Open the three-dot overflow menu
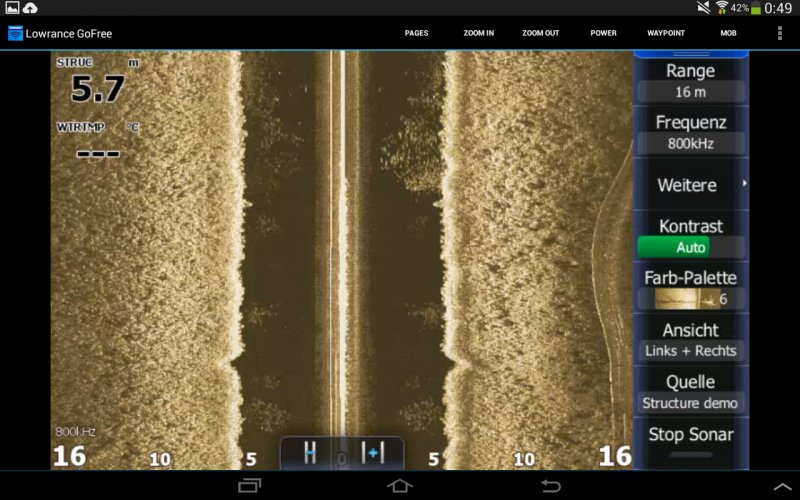The width and height of the screenshot is (800, 500). (x=780, y=33)
